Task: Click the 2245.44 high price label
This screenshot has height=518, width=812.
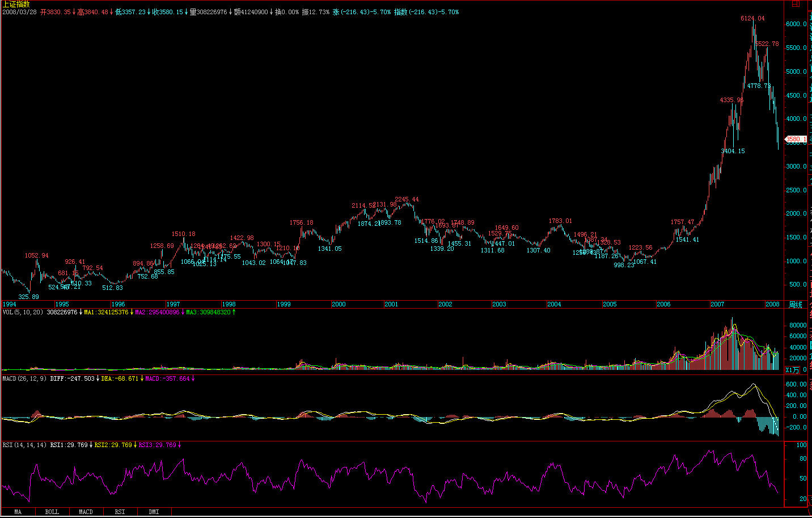Action: (407, 200)
